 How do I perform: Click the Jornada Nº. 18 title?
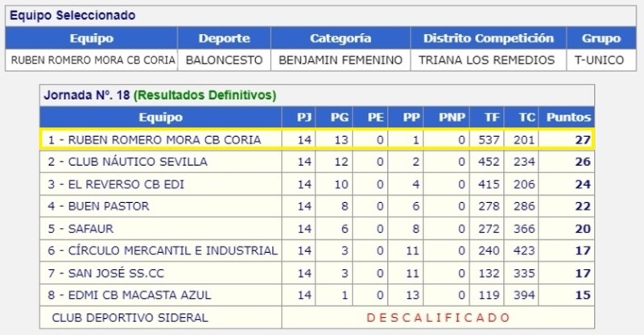[x=87, y=95]
